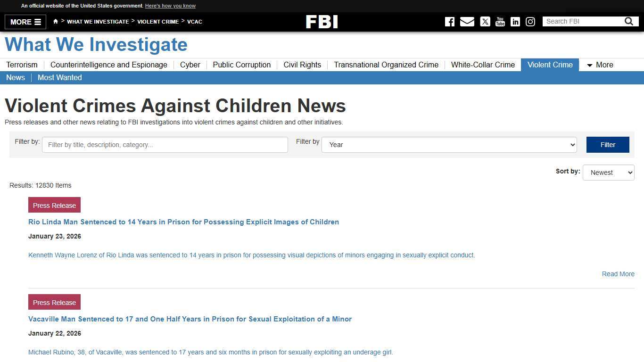The image size is (644, 362).
Task: Switch to the Cyber tab
Action: coord(190,65)
